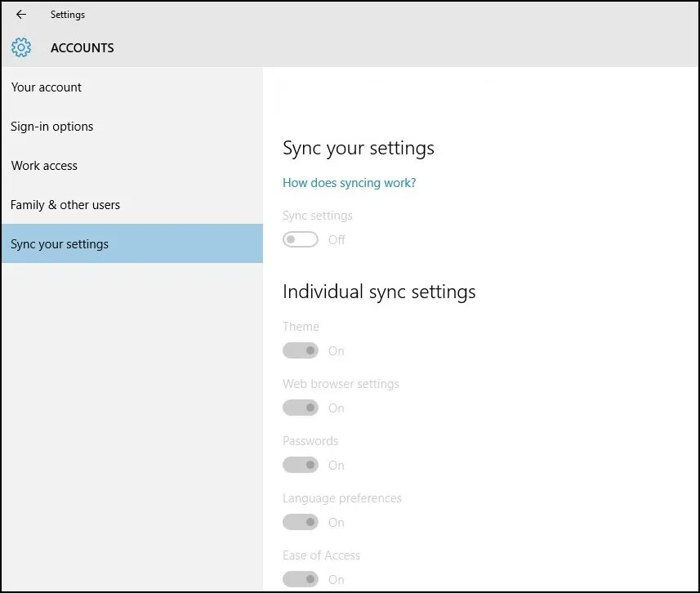Click the Accounts settings gear icon
This screenshot has height=593, width=700.
21,47
